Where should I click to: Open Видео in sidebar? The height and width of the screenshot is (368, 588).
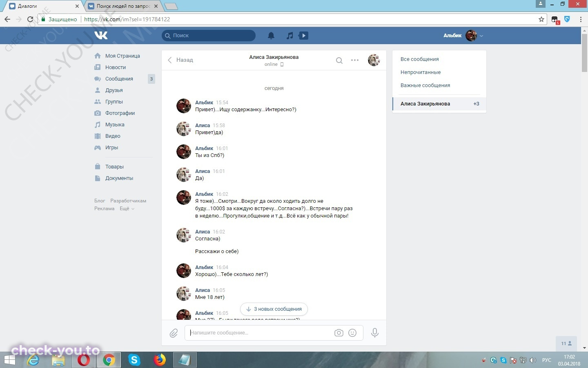point(113,136)
